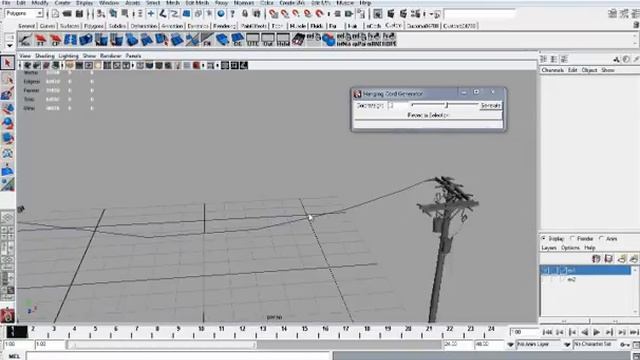Image resolution: width=640 pixels, height=360 pixels.
Task: Open the Layers menu in layer editor
Action: pos(549,248)
